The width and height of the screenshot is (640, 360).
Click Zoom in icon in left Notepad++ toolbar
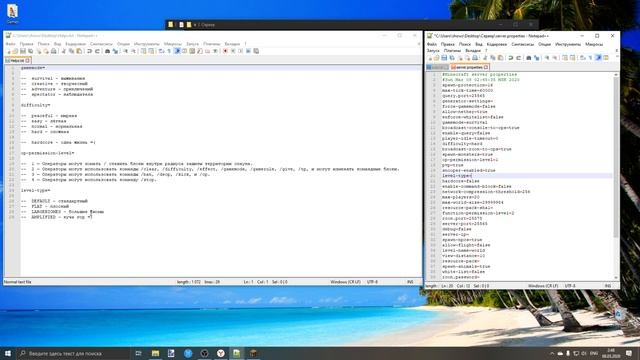pyautogui.click(x=125, y=51)
